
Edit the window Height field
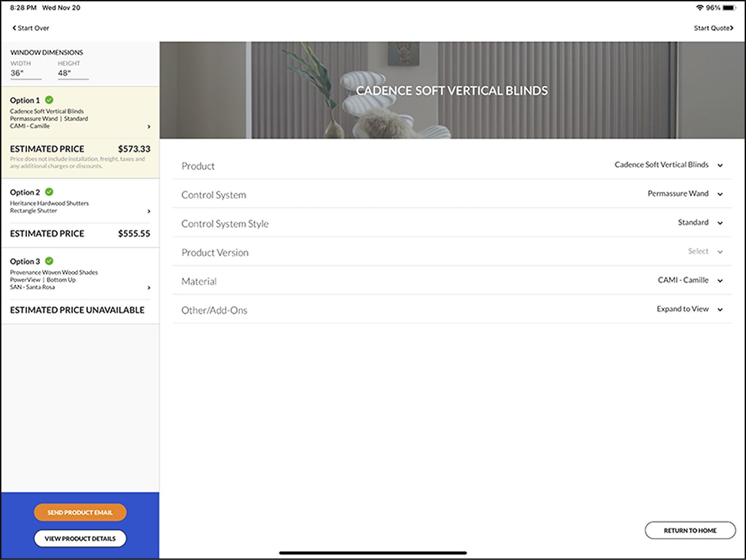tap(73, 74)
